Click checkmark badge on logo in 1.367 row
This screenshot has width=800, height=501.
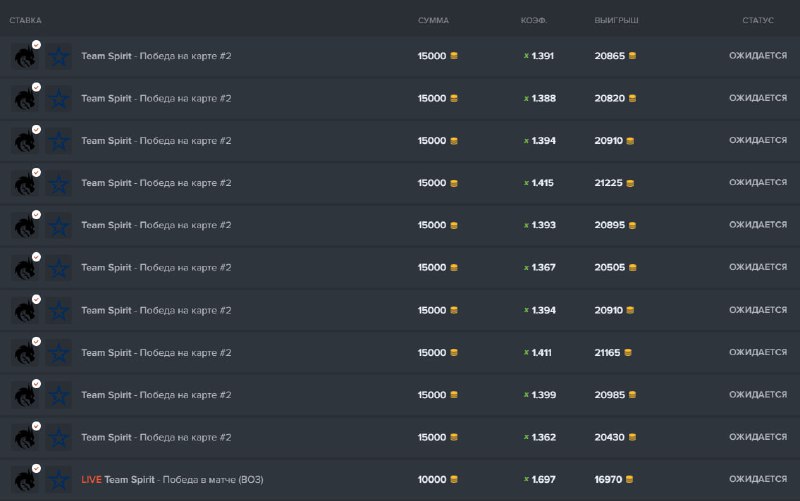click(36, 257)
